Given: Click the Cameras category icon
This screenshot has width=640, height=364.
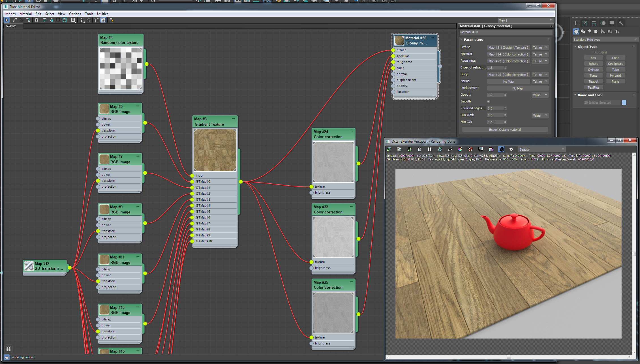Looking at the screenshot, I should [x=596, y=31].
